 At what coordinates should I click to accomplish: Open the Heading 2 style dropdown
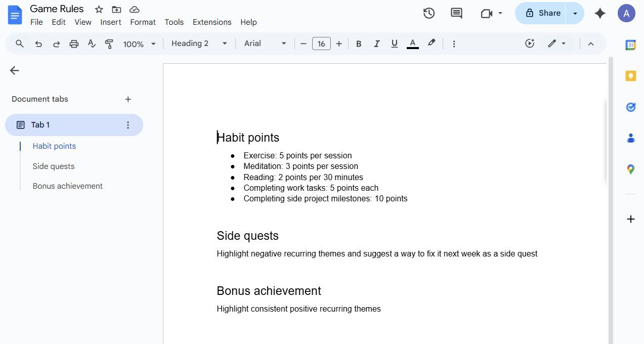(199, 44)
